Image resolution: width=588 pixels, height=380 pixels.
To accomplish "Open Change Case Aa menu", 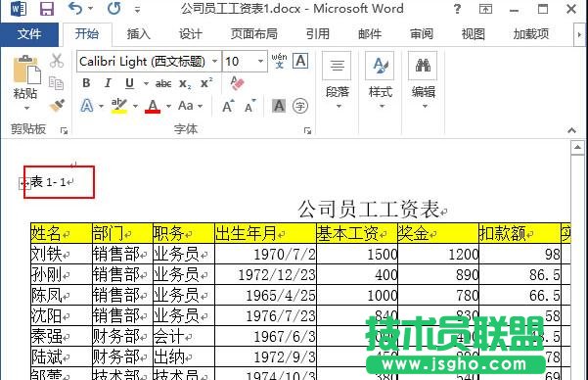I will click(191, 106).
